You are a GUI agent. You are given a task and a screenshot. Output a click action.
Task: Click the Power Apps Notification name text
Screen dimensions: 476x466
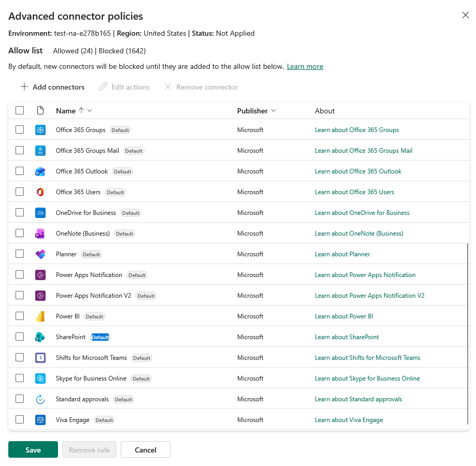[x=89, y=275]
